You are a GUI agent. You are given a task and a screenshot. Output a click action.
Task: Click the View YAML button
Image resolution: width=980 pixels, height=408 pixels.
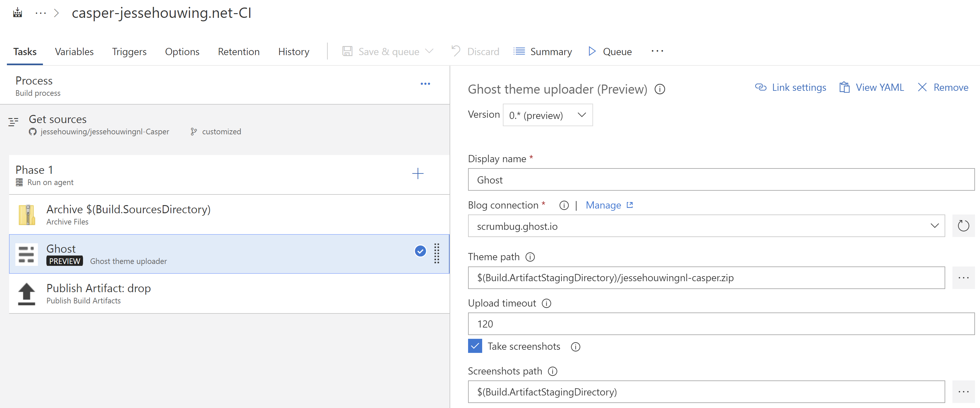pos(871,87)
